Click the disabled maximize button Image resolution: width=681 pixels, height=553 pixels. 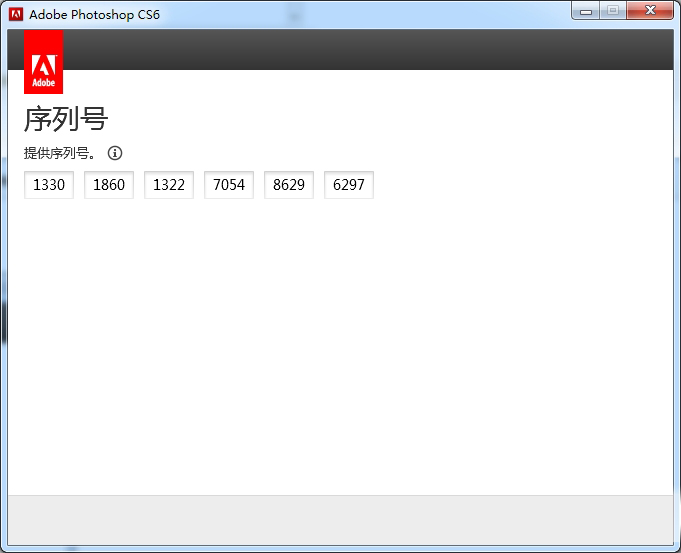click(613, 11)
